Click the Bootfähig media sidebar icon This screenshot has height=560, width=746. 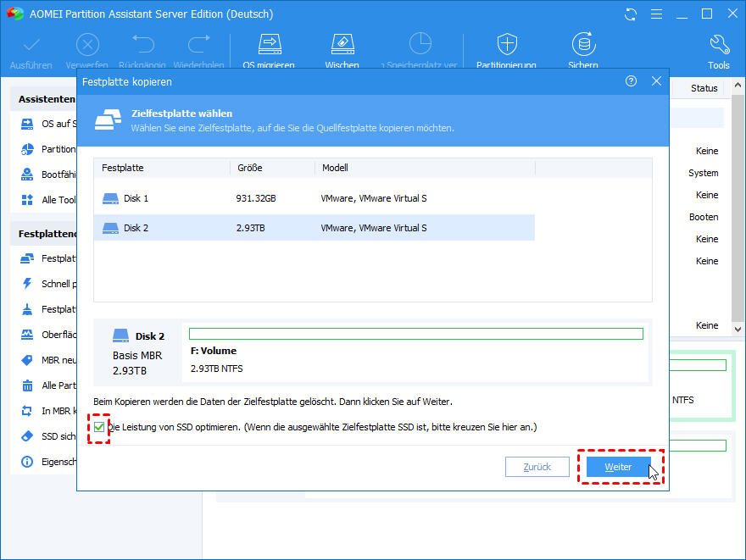[27, 175]
